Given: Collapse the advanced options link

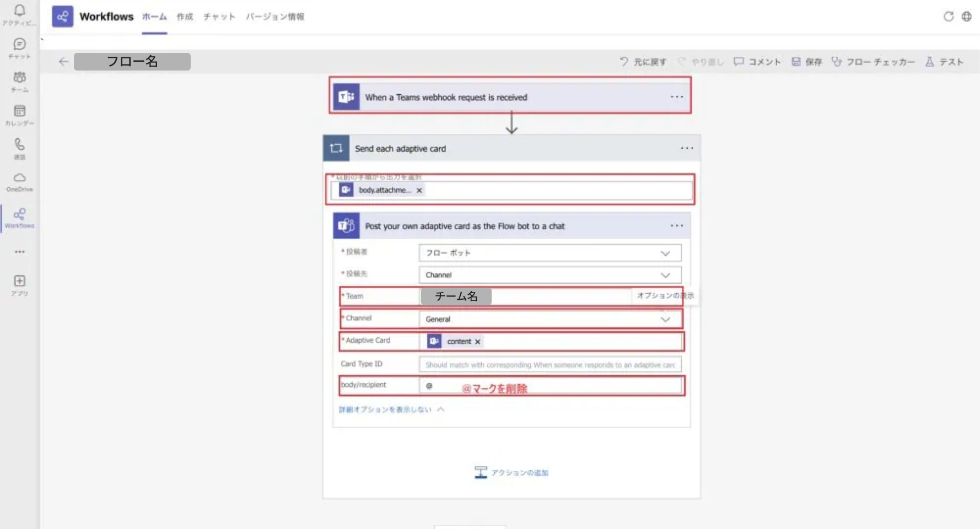Looking at the screenshot, I should click(x=391, y=409).
